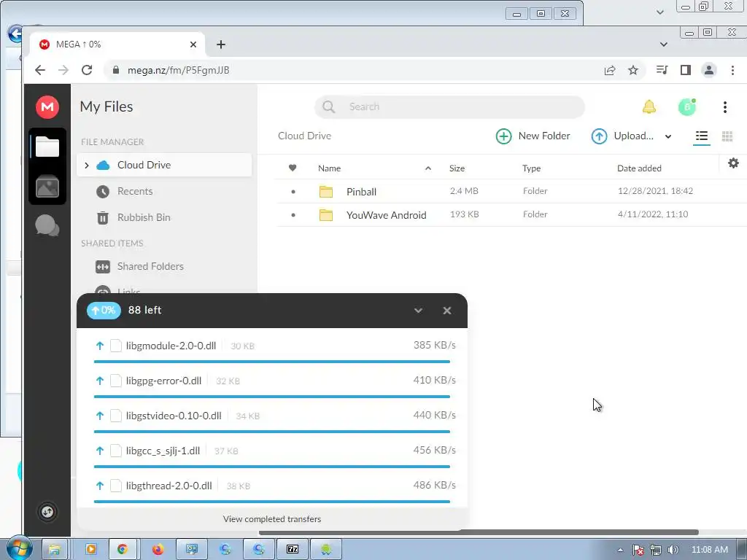Open the Photos section icon in left rail
Viewport: 747px width, 560px height.
[x=47, y=186]
